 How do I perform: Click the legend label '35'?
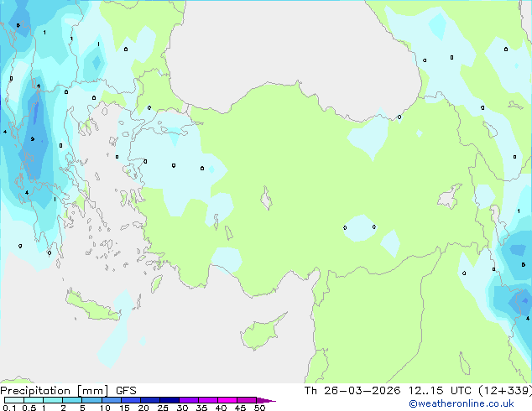pyautogui.click(x=201, y=408)
